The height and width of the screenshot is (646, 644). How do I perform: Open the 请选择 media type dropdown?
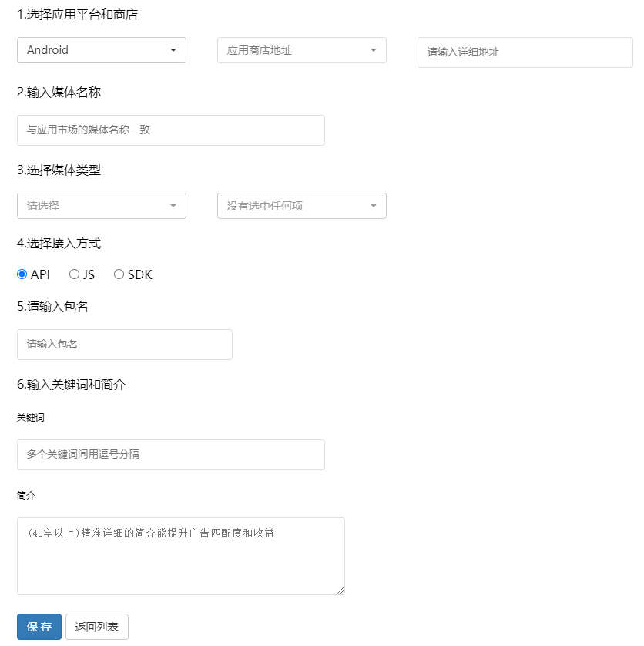pyautogui.click(x=101, y=206)
